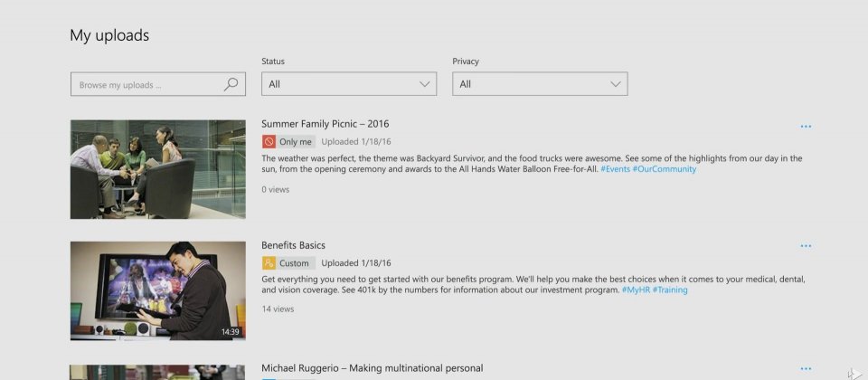Click the My uploads heading

point(109,35)
